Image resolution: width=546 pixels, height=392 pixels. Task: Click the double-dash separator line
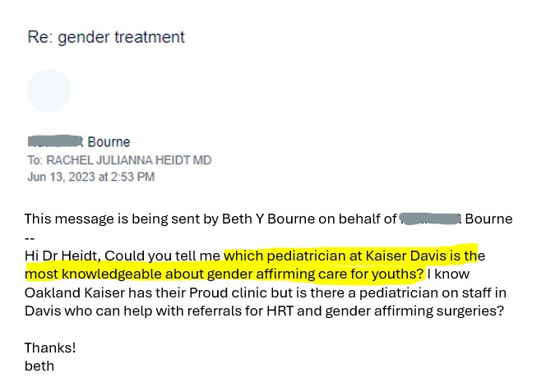tap(30, 237)
